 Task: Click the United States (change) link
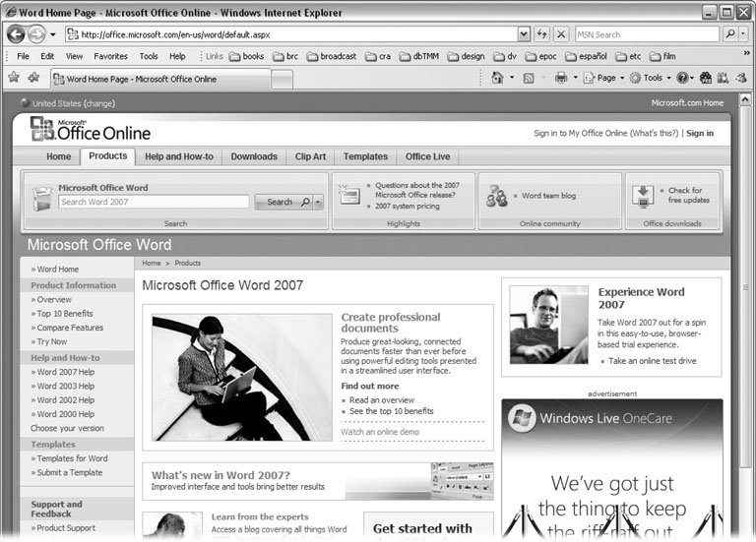pyautogui.click(x=73, y=103)
